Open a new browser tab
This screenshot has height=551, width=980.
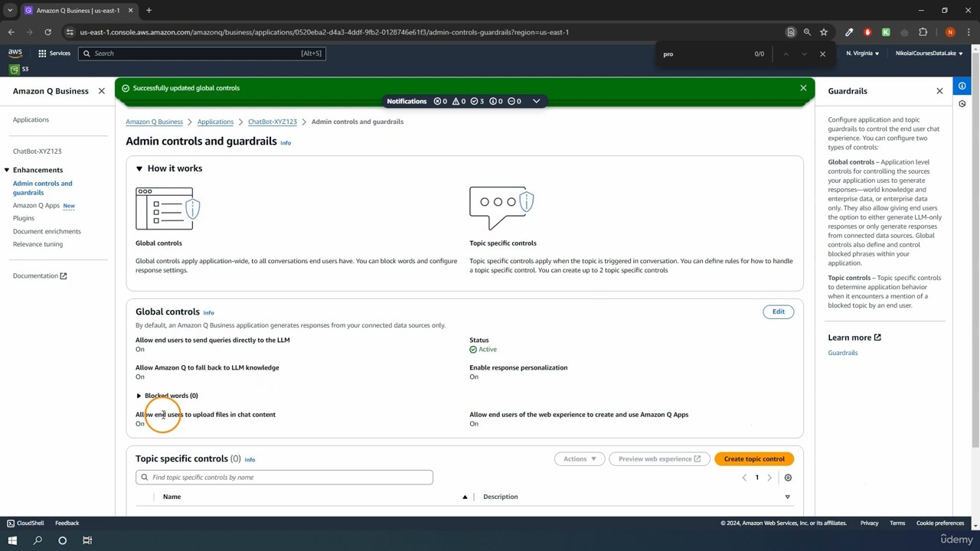[149, 11]
